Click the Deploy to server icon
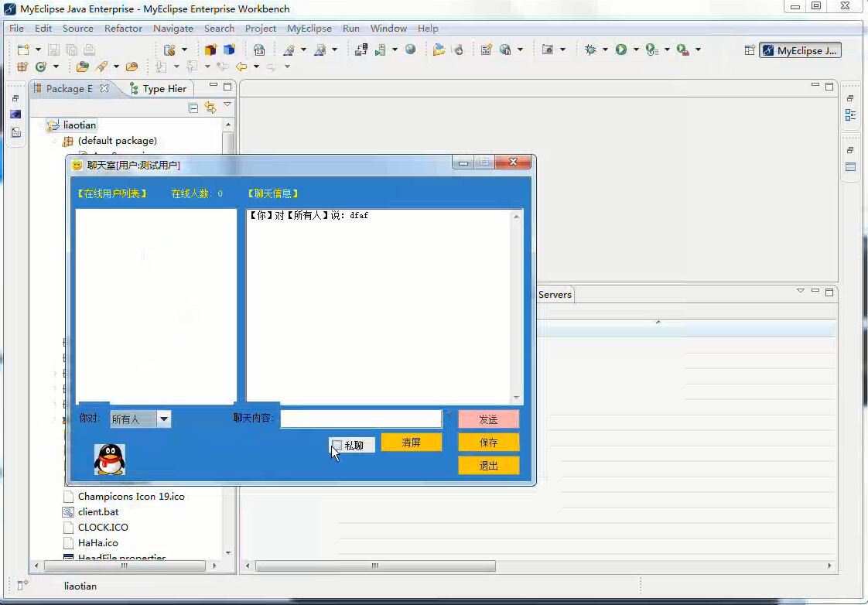Viewport: 868px width, 605px height. pos(361,50)
